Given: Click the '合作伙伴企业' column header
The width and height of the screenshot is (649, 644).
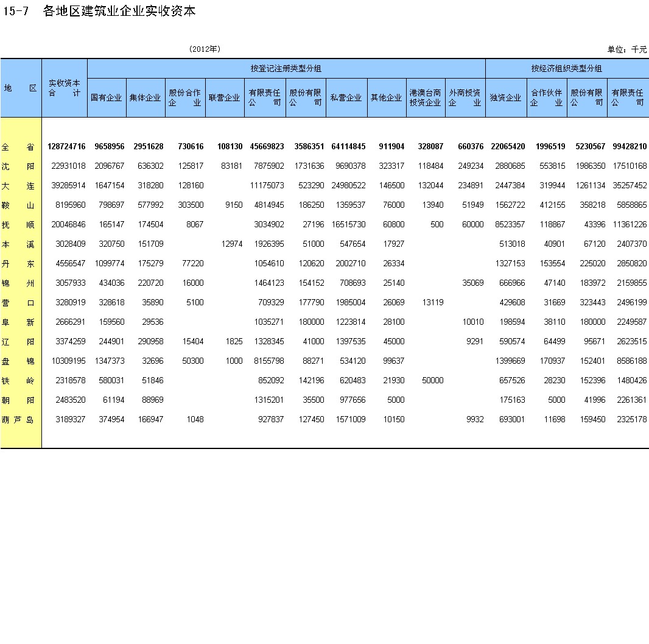Looking at the screenshot, I should 547,97.
